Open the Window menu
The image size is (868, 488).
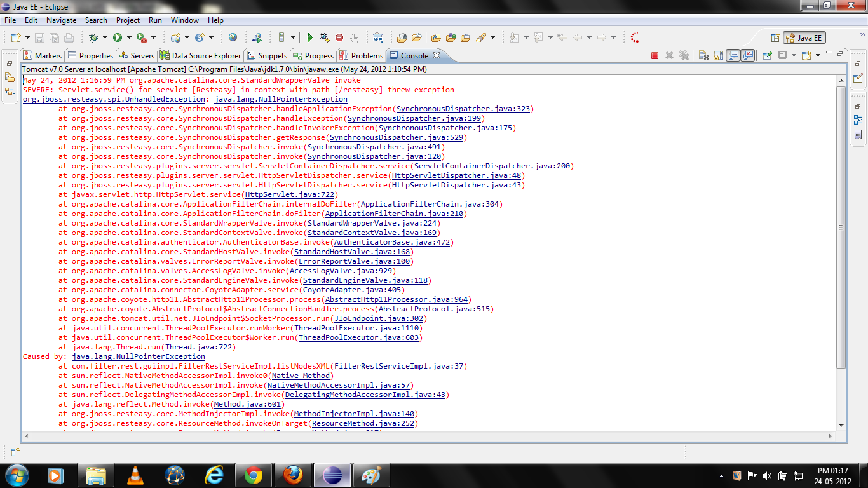tap(185, 20)
